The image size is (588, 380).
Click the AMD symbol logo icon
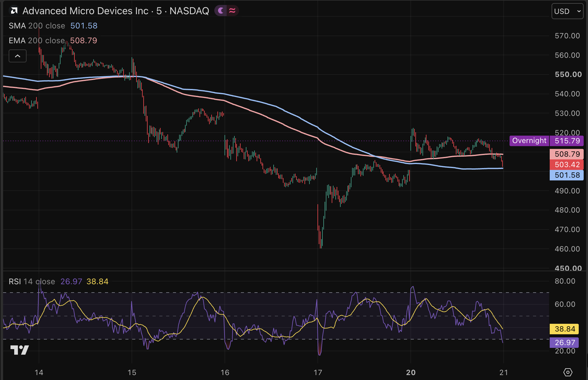[x=14, y=11]
